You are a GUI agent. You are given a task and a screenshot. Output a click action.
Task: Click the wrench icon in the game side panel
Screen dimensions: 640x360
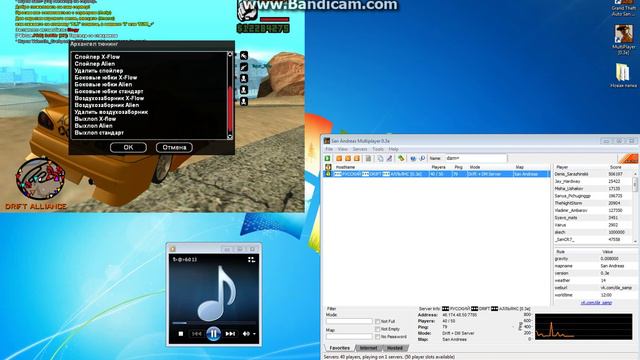(x=244, y=56)
